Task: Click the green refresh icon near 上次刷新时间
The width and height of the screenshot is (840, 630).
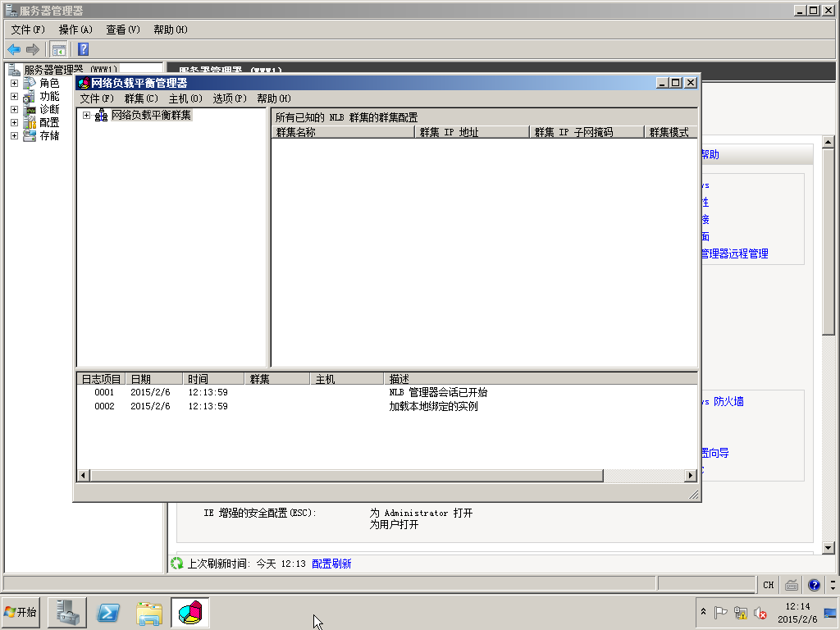Action: [x=177, y=564]
